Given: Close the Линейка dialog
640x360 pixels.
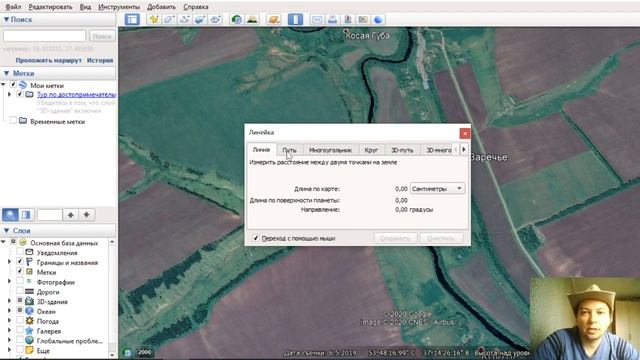Looking at the screenshot, I should click(x=464, y=133).
